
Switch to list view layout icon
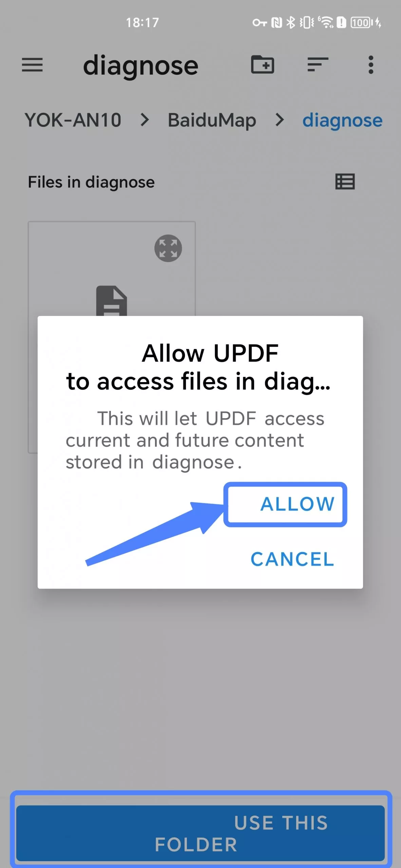[x=345, y=182]
